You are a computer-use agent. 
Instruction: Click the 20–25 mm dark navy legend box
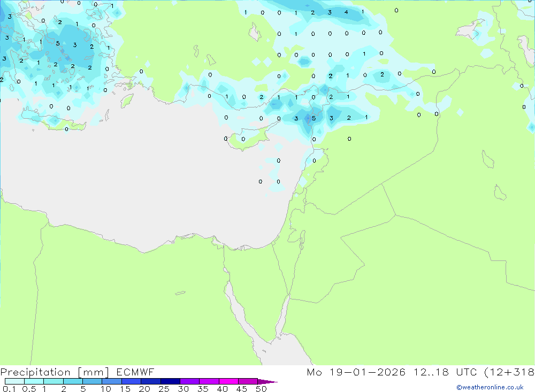point(151,381)
